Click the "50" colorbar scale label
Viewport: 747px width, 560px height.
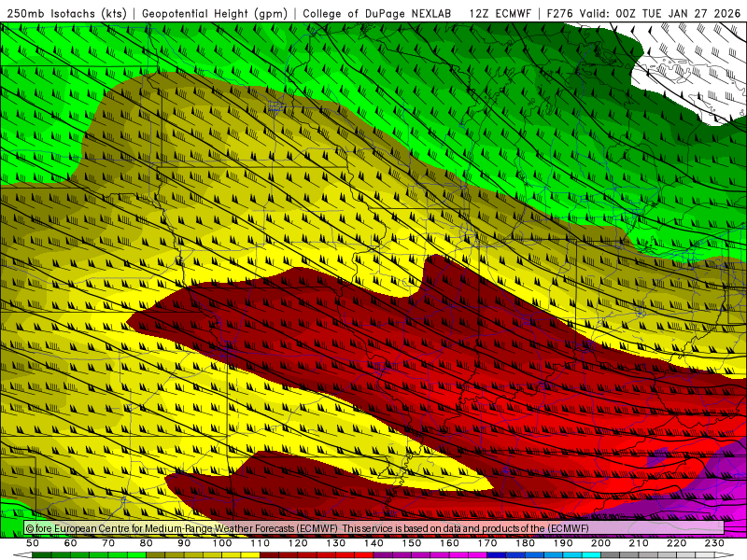(x=33, y=543)
